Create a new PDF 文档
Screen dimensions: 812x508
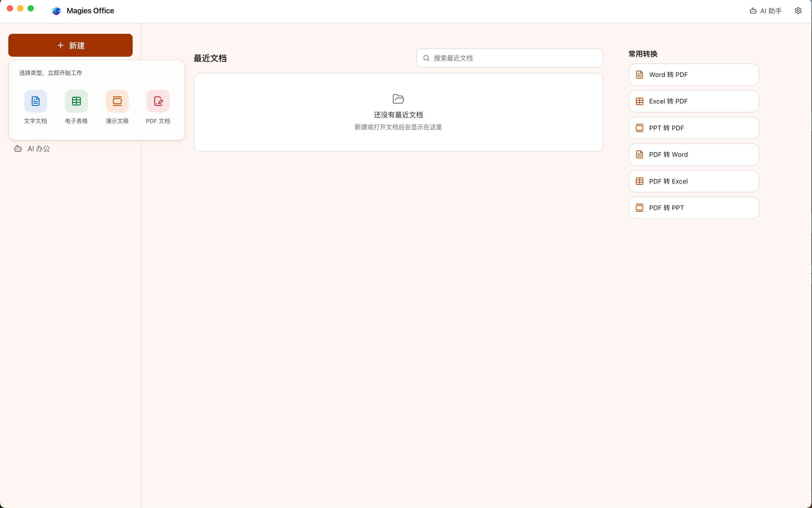tap(158, 107)
